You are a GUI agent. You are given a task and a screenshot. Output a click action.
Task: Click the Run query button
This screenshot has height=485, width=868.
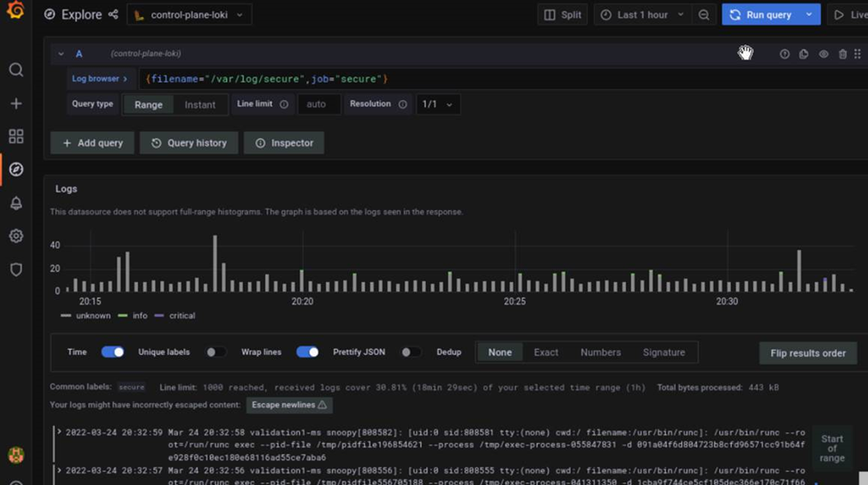coord(761,15)
